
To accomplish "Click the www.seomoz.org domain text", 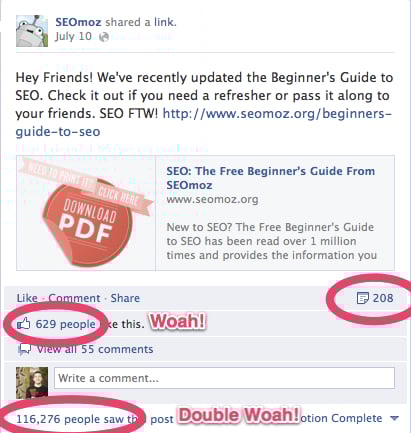I will click(x=212, y=200).
